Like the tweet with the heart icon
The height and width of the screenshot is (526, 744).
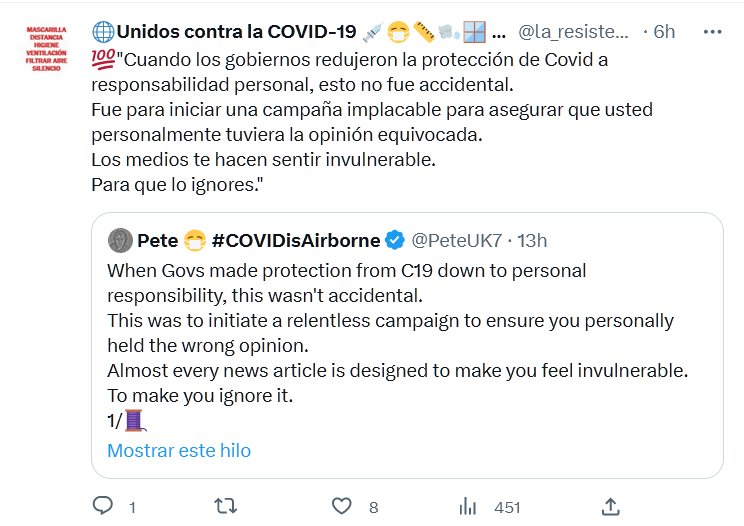[x=343, y=506]
